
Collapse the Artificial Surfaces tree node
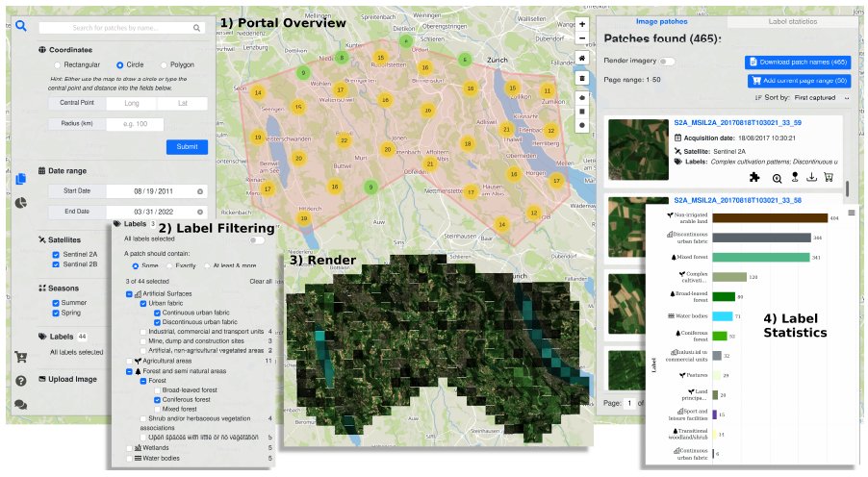[x=130, y=292]
